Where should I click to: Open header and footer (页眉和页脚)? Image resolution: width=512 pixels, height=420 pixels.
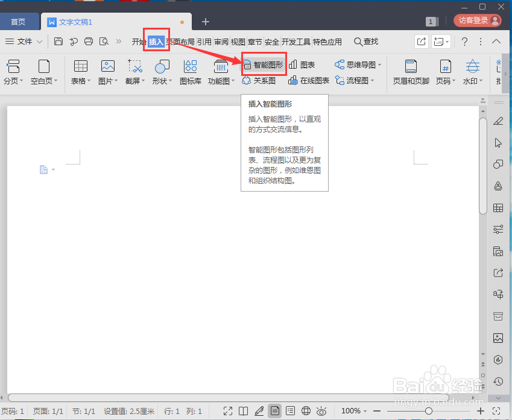[x=411, y=72]
